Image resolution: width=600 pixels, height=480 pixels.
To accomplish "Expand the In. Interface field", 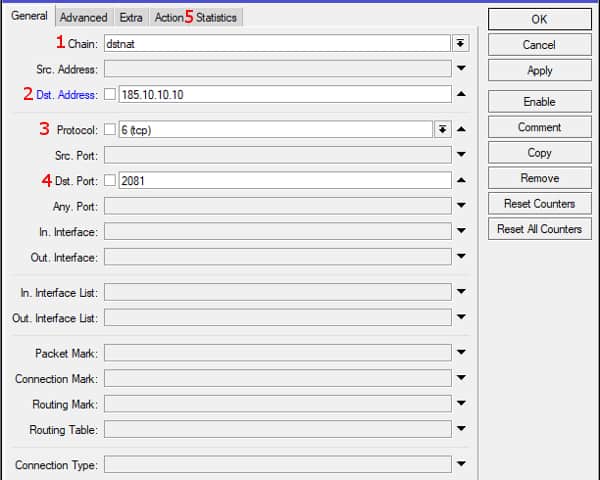I will point(461,230).
